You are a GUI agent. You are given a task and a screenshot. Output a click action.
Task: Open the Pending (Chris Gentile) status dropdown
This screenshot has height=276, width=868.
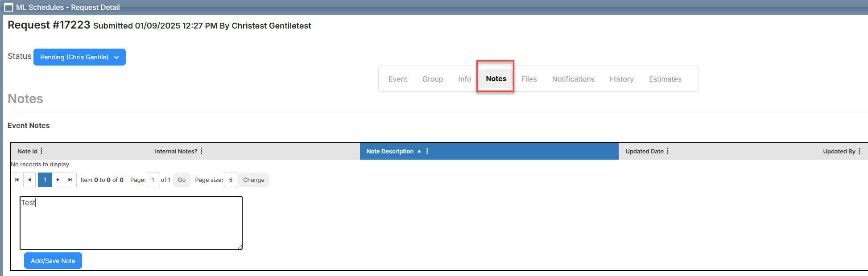pos(79,57)
